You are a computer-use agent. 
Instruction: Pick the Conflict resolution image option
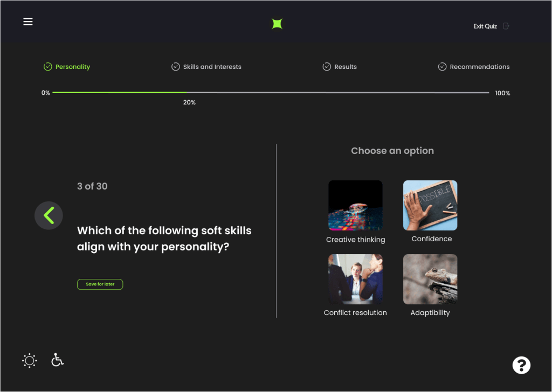355,279
